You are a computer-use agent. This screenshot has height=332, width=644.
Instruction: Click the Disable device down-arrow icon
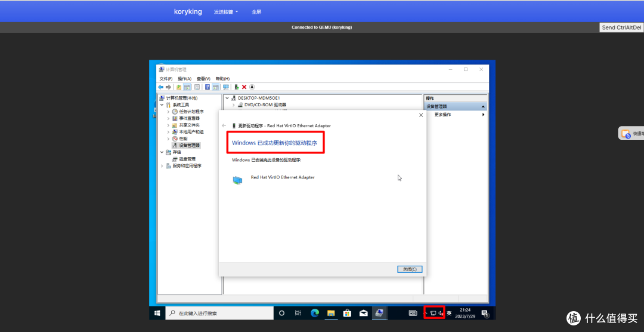coord(252,87)
